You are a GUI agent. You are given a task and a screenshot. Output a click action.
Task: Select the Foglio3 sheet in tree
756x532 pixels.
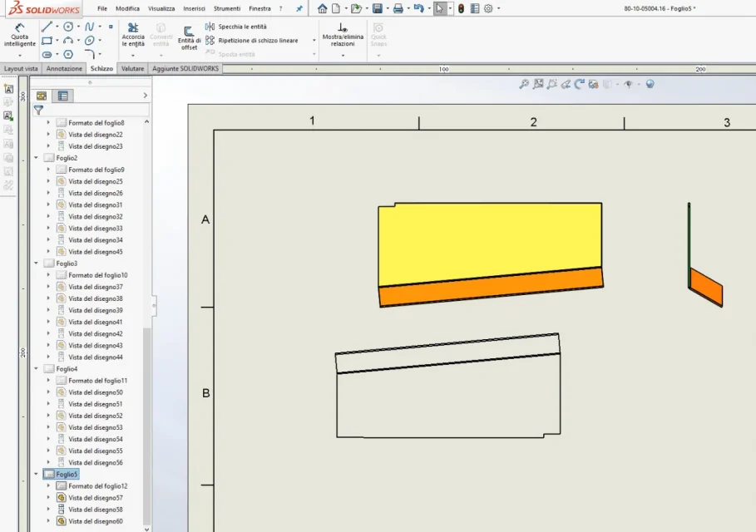tap(67, 264)
